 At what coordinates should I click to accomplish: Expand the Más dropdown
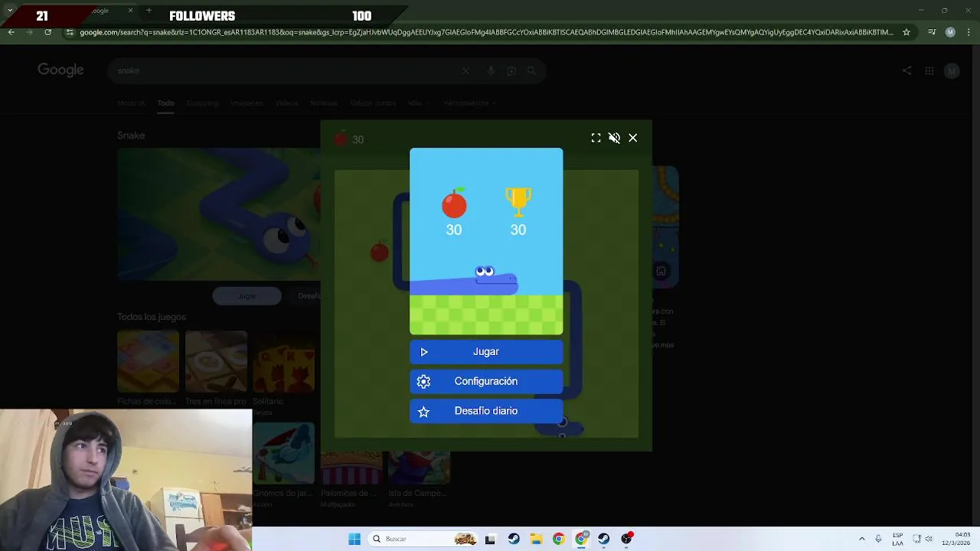coord(418,103)
